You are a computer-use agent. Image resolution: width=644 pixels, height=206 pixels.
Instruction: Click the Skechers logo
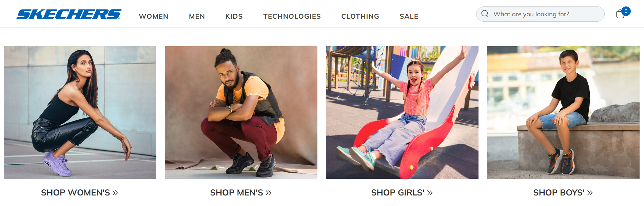coord(69,14)
